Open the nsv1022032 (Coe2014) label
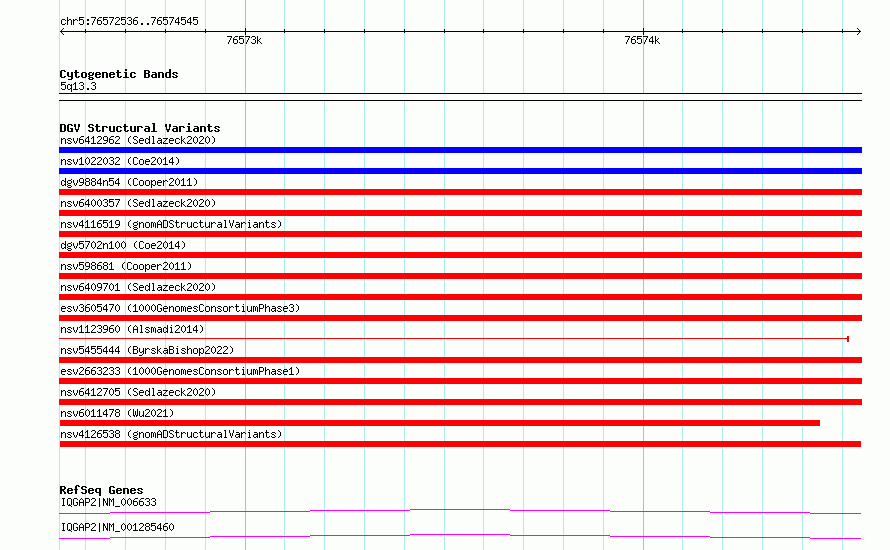 coord(120,161)
